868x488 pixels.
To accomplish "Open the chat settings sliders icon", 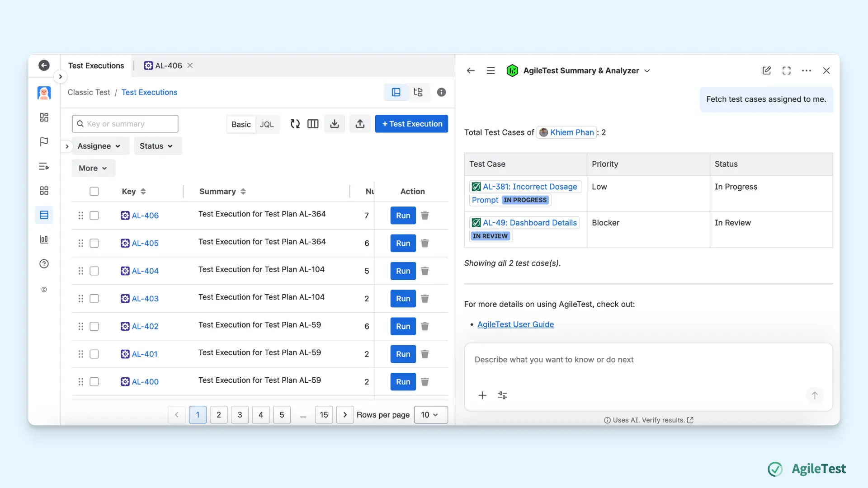I will (x=502, y=395).
